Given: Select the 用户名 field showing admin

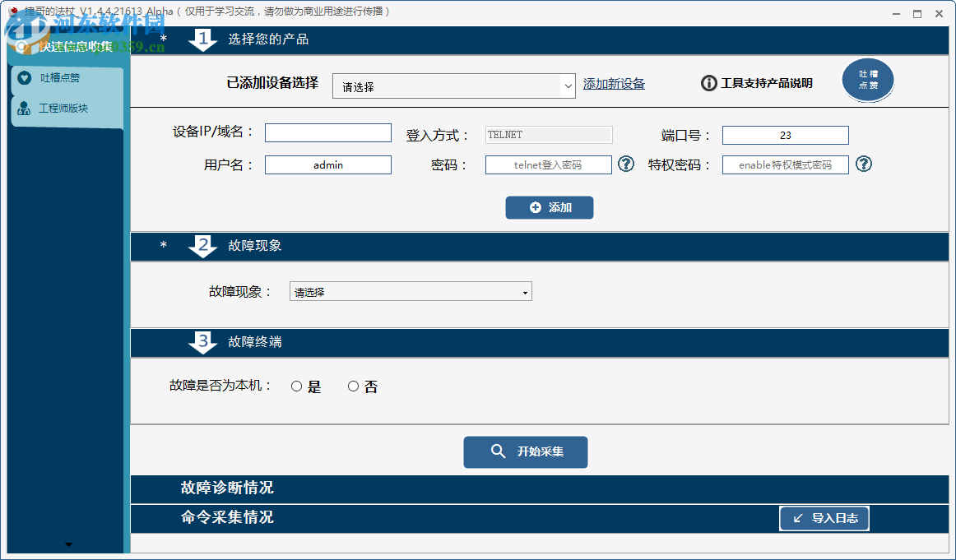Looking at the screenshot, I should (x=327, y=164).
